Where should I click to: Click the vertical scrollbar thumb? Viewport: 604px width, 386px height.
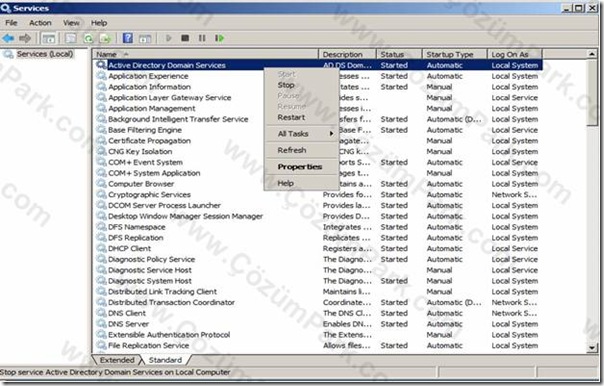click(592, 92)
